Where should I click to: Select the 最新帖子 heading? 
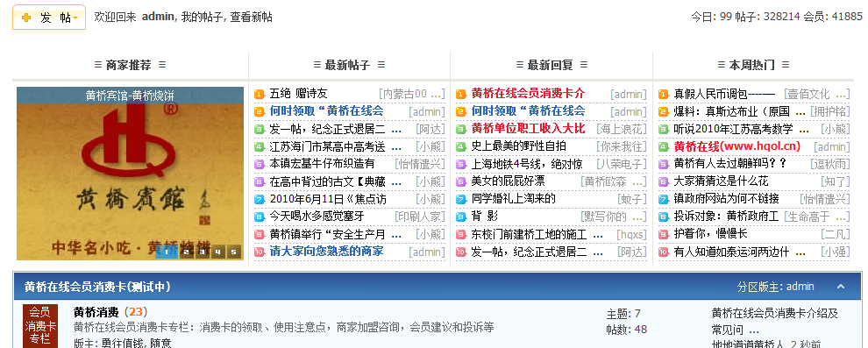(x=349, y=65)
